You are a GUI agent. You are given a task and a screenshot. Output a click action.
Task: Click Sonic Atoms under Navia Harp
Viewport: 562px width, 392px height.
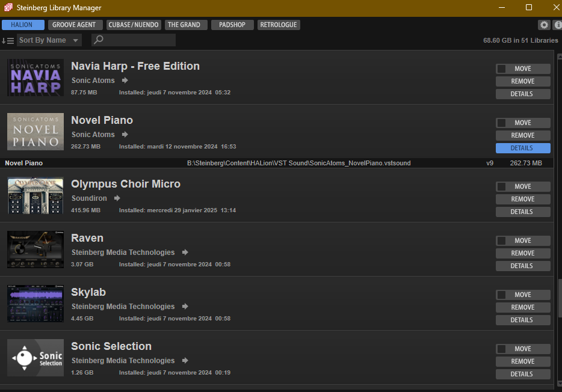point(93,80)
